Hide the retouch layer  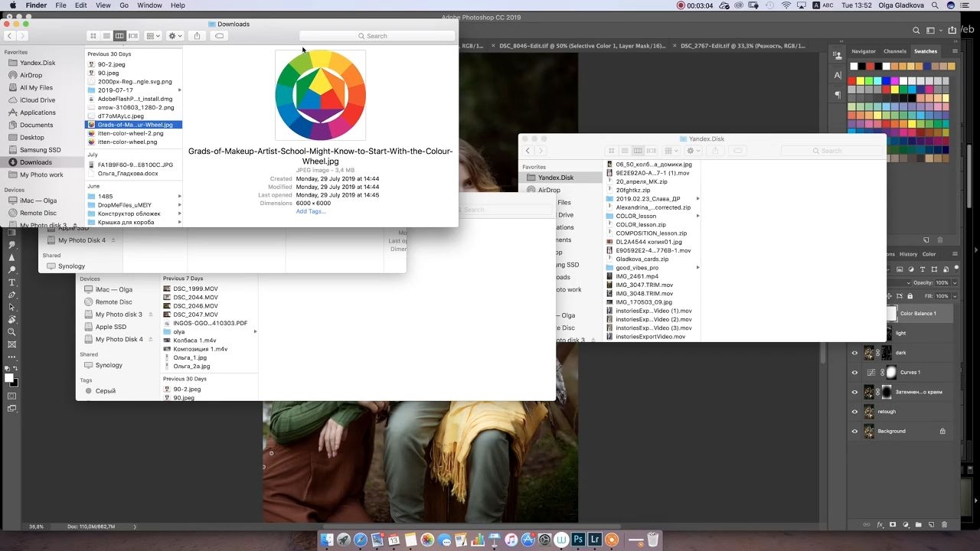click(855, 412)
